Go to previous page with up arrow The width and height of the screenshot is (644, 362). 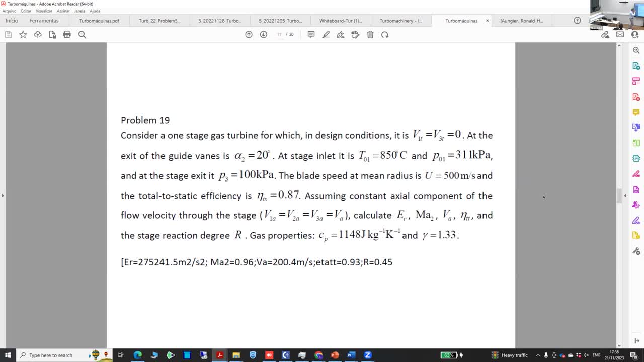[249, 35]
